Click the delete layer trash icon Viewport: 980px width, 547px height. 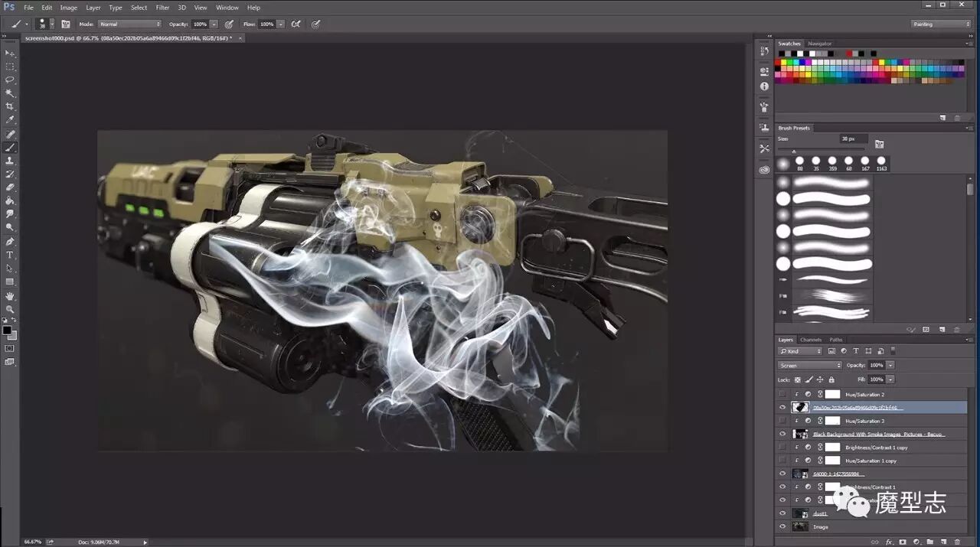point(957,542)
